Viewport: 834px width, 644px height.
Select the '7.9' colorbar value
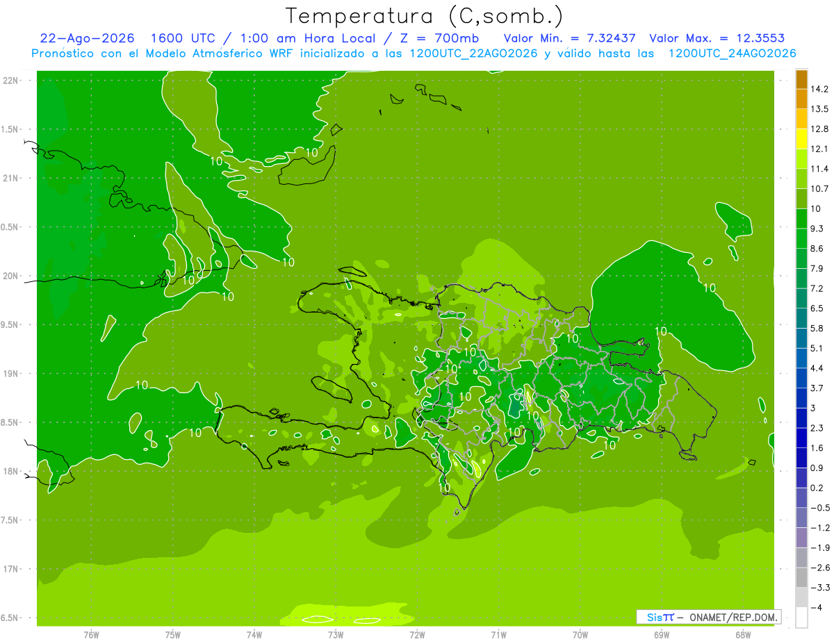[x=817, y=269]
